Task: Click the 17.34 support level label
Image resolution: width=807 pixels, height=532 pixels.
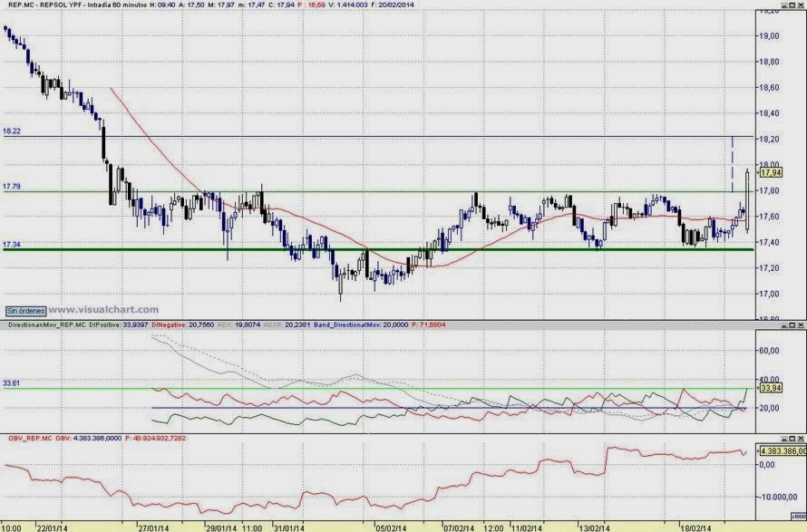Action: 11,244
